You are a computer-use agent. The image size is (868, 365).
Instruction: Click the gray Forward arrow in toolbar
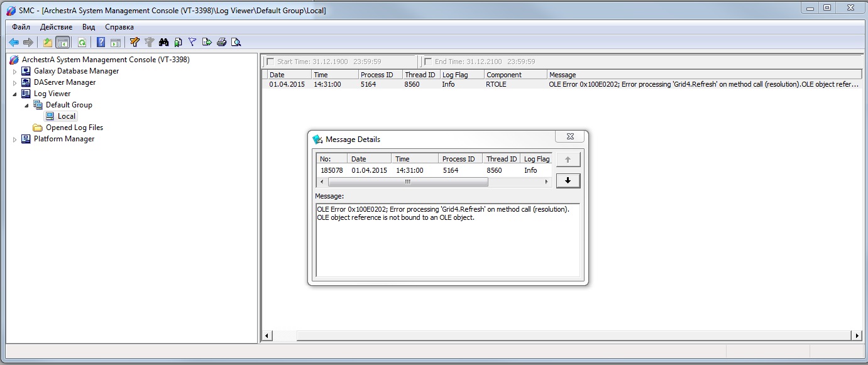point(28,42)
